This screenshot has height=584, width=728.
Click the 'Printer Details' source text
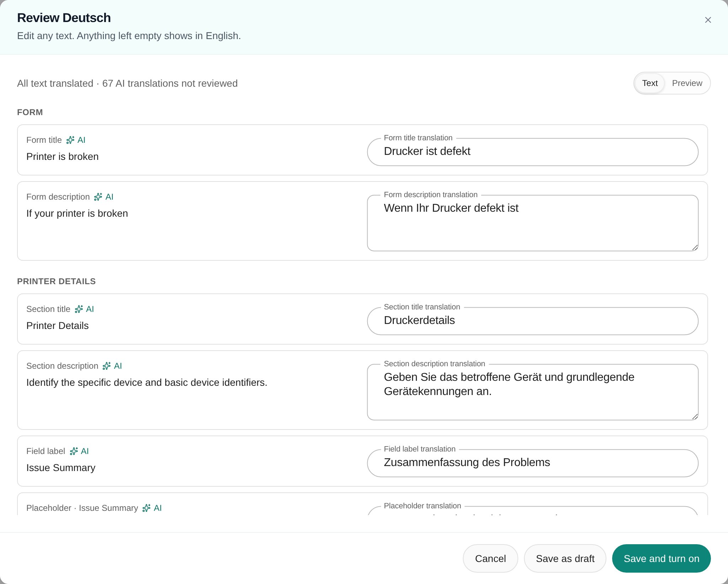click(58, 326)
